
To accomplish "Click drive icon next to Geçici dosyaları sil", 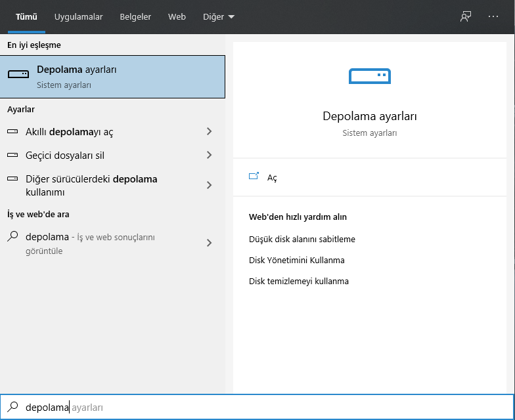I will pyautogui.click(x=12, y=155).
